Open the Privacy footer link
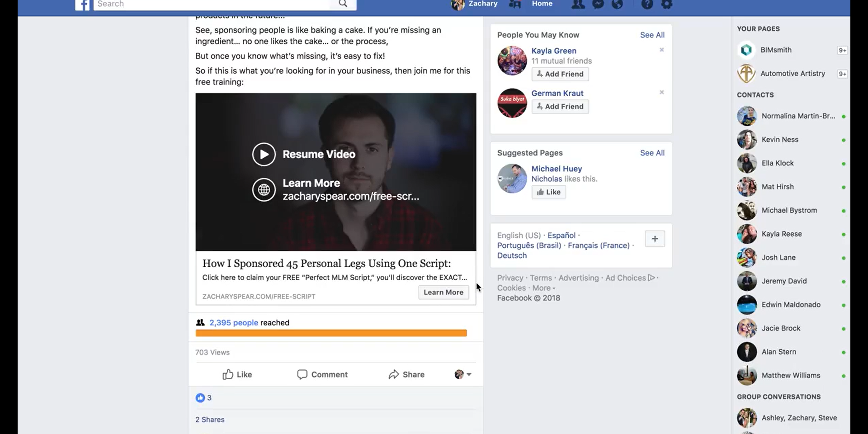This screenshot has height=434, width=868. (510, 278)
